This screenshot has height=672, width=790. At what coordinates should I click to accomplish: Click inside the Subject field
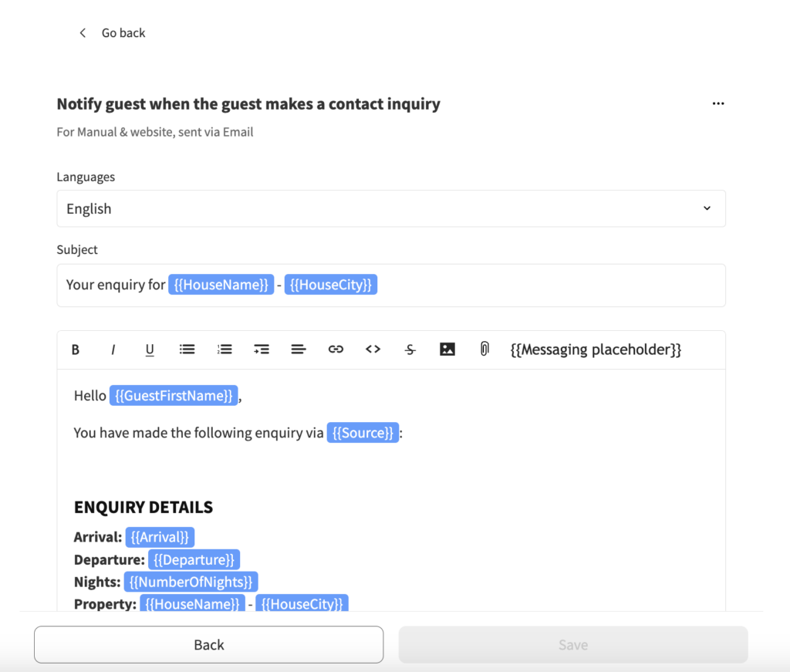coord(391,285)
